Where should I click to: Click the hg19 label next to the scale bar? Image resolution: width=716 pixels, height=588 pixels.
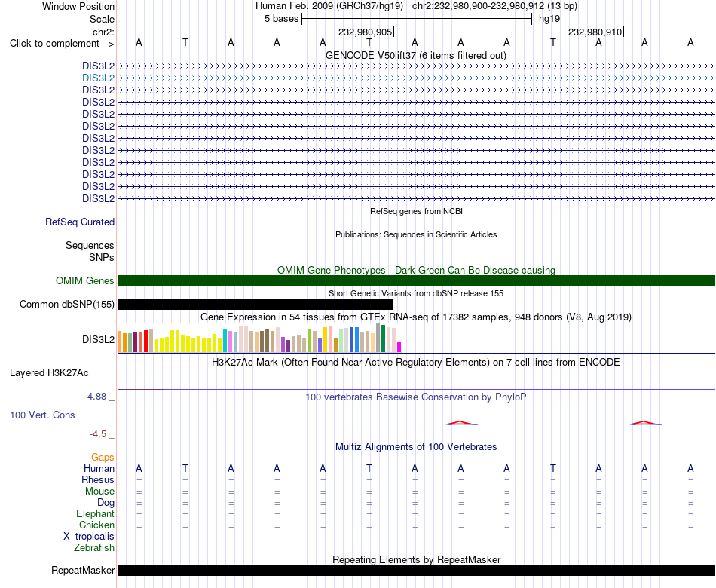[x=549, y=19]
